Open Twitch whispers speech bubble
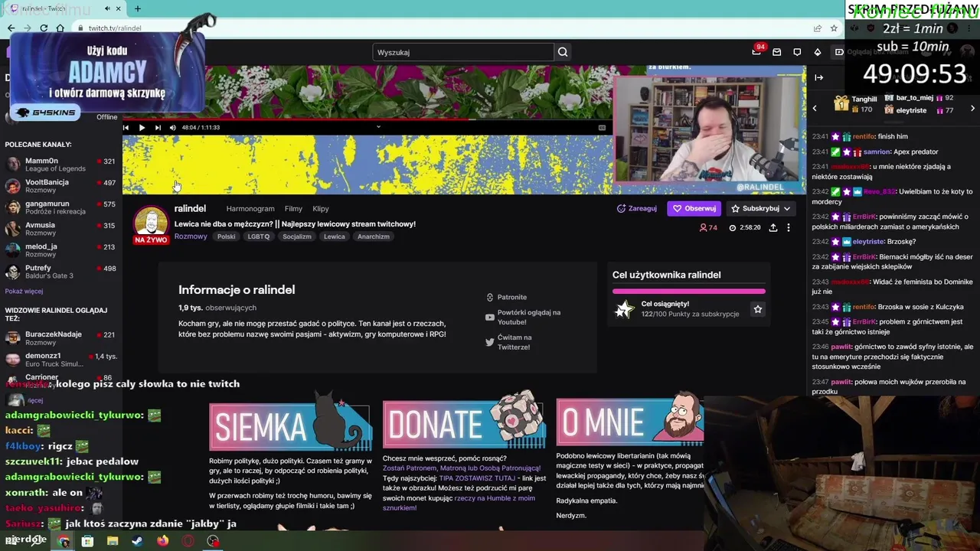 click(797, 52)
